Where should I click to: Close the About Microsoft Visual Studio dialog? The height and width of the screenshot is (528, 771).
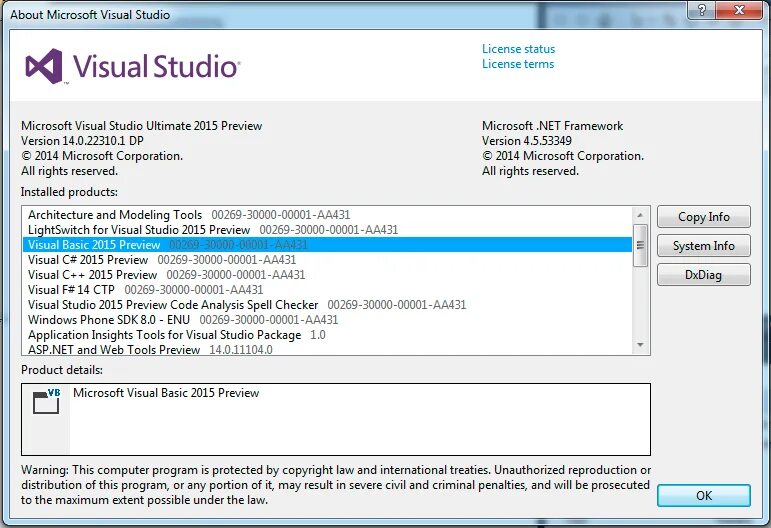(739, 10)
